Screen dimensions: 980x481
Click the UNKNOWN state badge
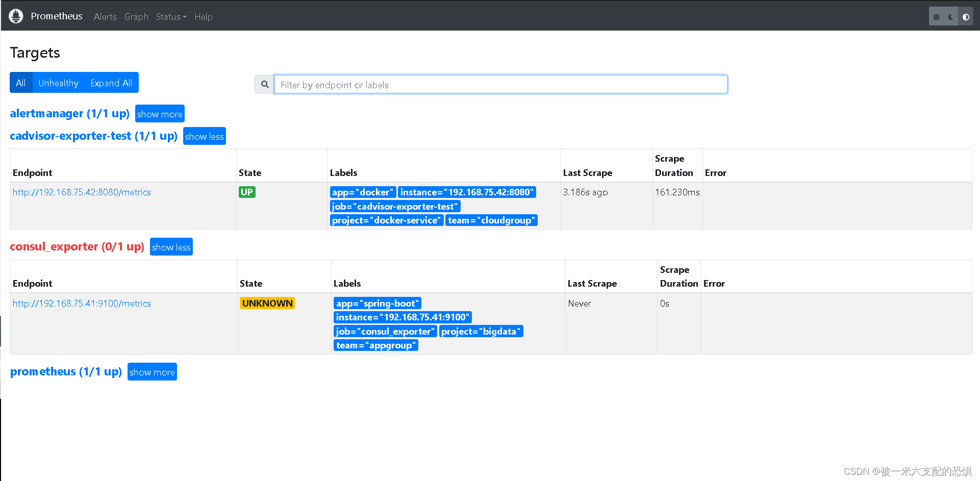pos(267,303)
